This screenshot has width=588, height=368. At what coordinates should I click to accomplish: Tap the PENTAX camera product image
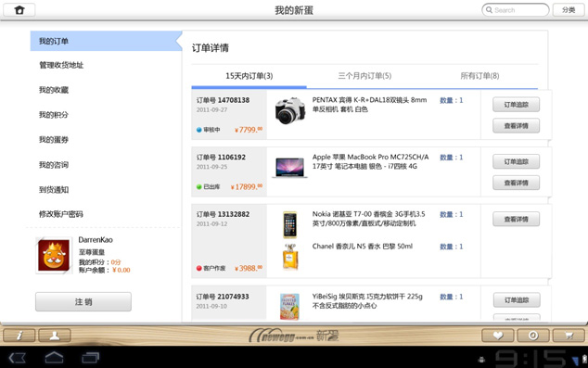(289, 111)
